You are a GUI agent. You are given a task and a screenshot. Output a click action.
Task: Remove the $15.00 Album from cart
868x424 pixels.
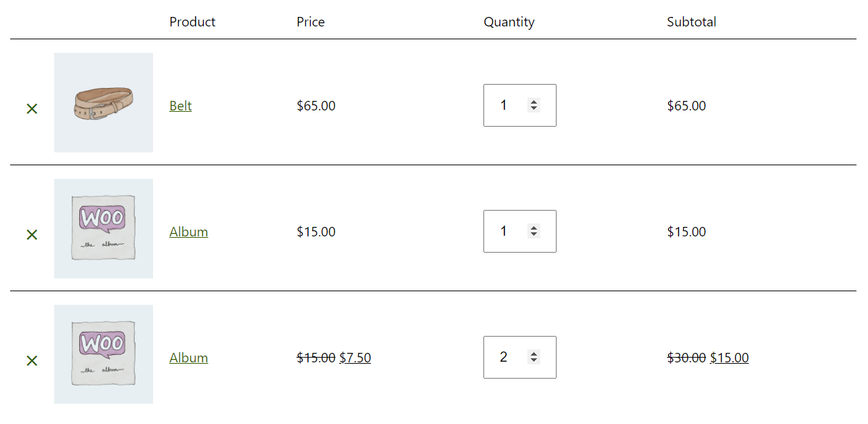(32, 234)
